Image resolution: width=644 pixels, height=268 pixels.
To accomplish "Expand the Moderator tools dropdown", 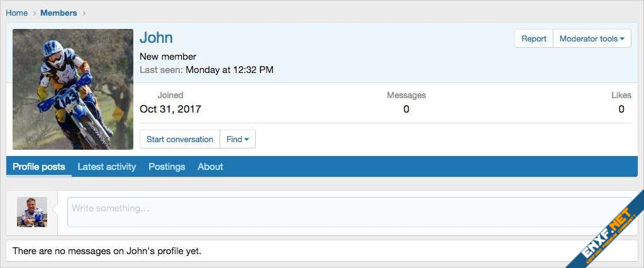I will (x=591, y=38).
